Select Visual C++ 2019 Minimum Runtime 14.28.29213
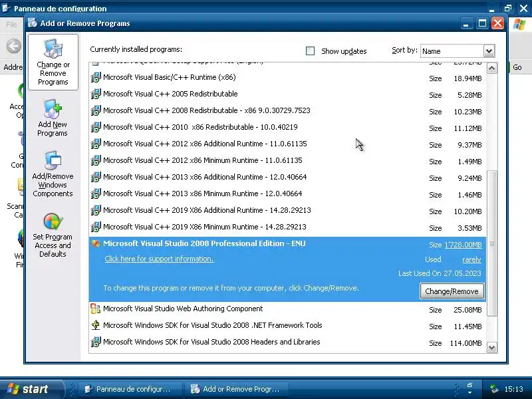Image resolution: width=532 pixels, height=399 pixels. coord(287,227)
